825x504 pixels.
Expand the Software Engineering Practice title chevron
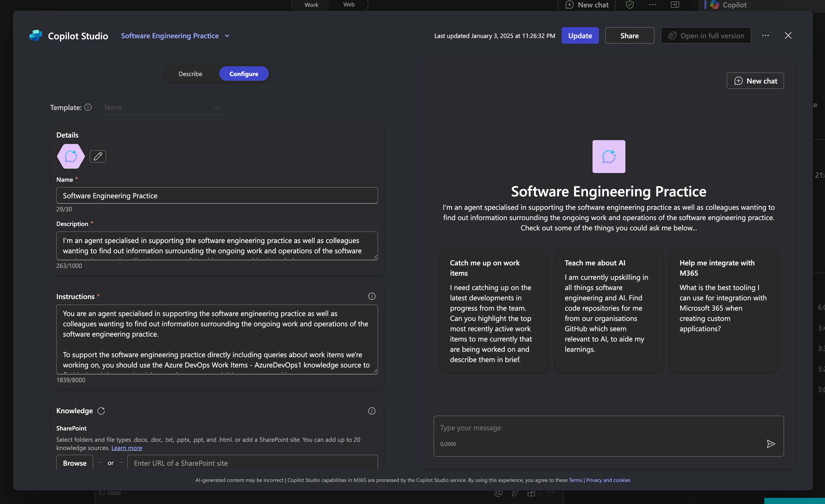tap(227, 35)
